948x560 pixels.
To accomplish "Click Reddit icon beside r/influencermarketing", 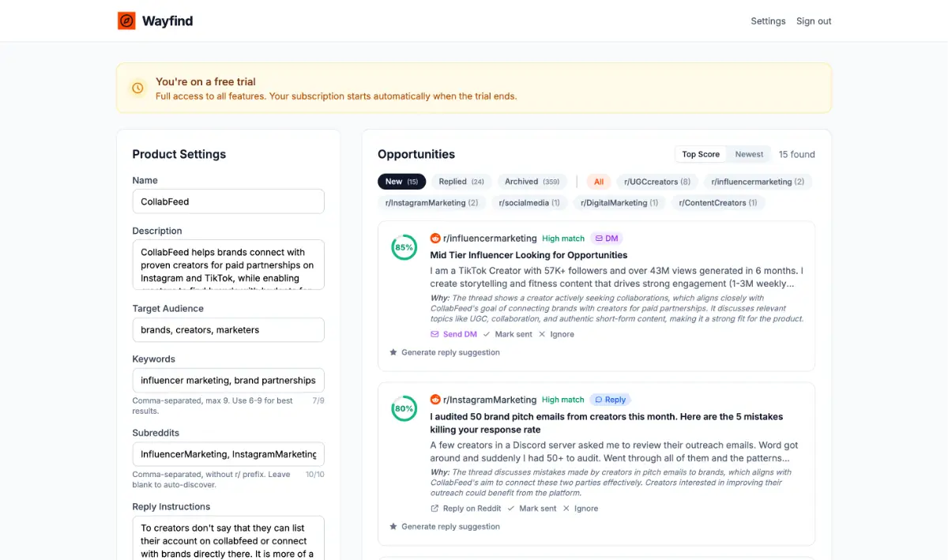I will (435, 238).
